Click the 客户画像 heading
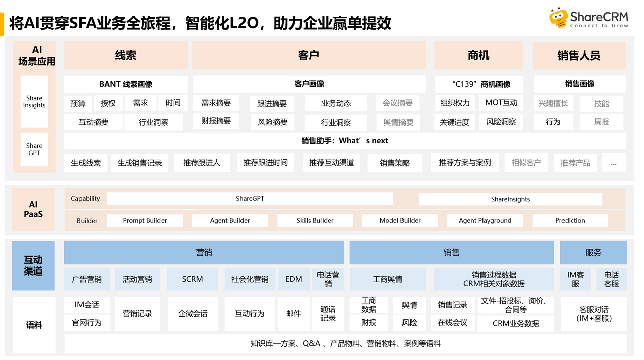 [x=309, y=84]
